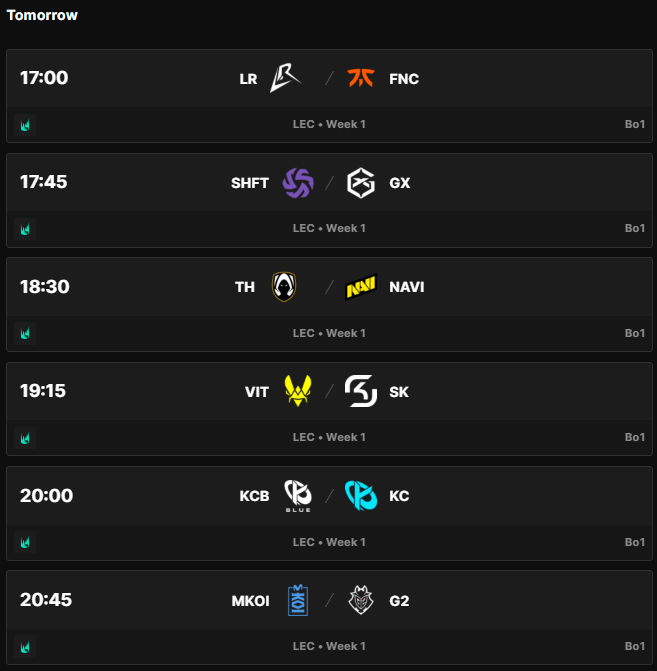
Task: Click the SK Gaming white logo
Action: 361,391
